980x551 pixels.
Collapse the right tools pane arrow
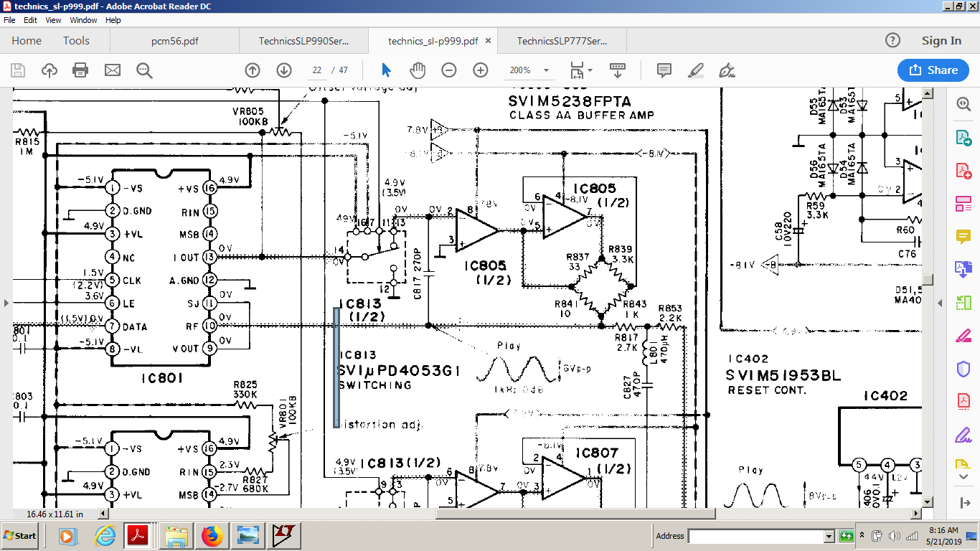[x=941, y=303]
